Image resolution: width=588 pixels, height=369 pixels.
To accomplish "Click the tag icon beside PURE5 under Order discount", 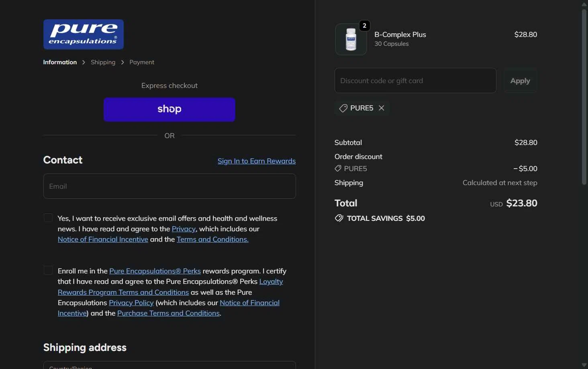I will point(338,169).
